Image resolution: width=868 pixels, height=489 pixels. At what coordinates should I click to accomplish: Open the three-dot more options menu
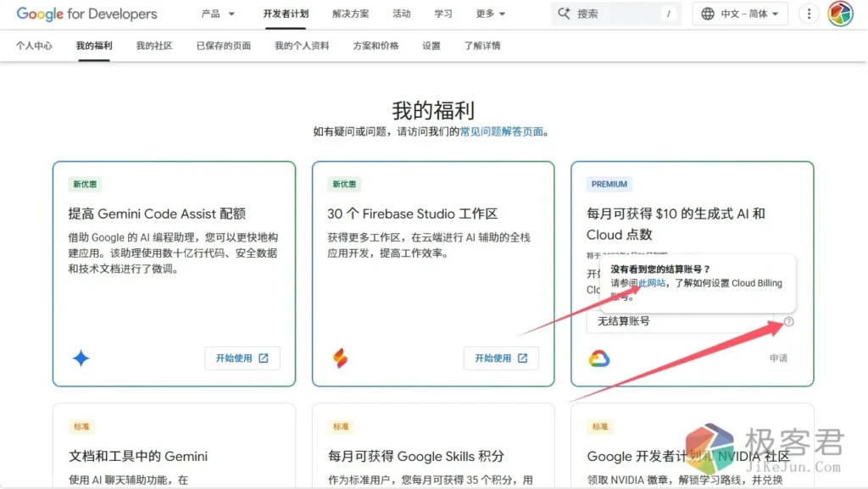[810, 14]
